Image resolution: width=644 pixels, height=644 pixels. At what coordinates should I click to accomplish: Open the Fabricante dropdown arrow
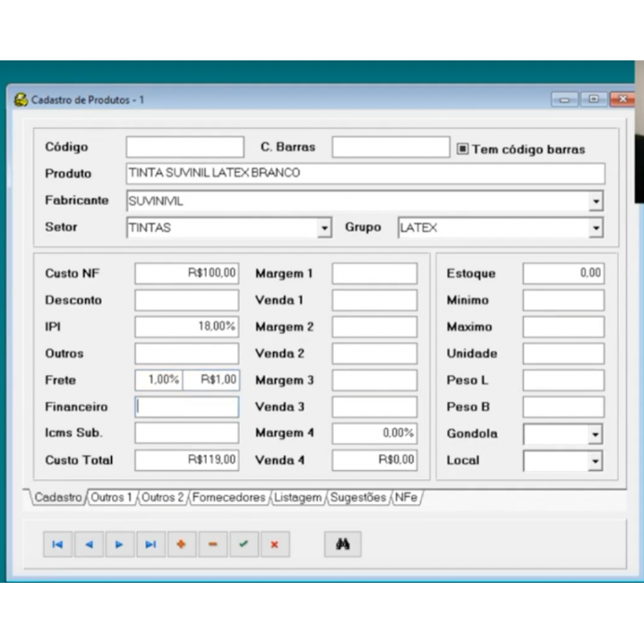pos(596,200)
